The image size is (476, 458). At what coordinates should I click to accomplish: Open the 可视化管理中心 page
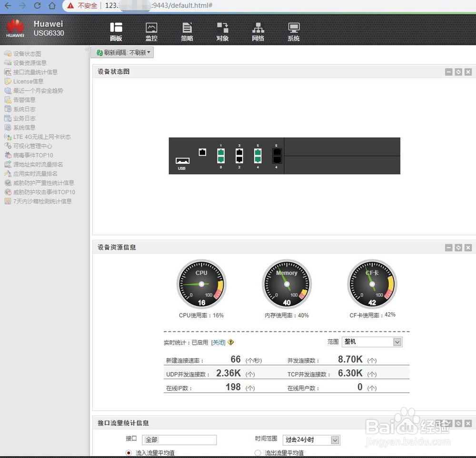pos(30,146)
